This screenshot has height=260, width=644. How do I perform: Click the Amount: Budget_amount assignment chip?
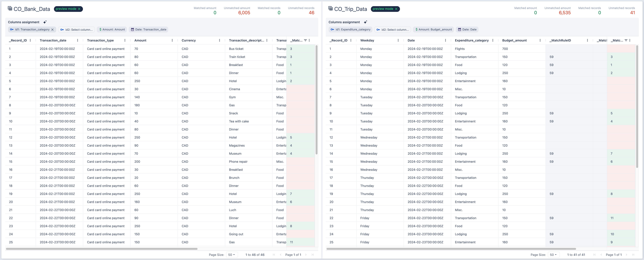click(434, 30)
